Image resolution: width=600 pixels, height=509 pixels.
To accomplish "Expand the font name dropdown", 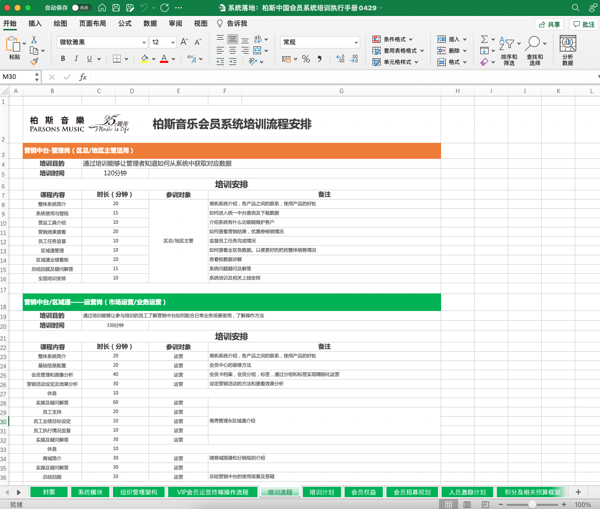I will pos(144,42).
